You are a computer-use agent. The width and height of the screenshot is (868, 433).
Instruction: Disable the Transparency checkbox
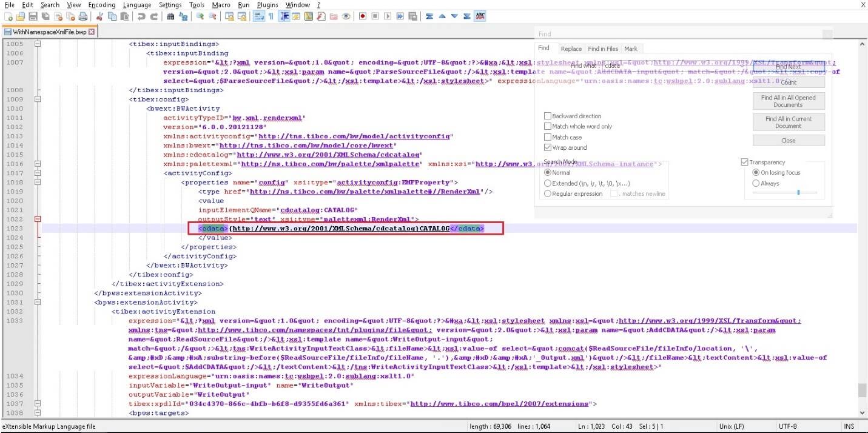coord(744,162)
